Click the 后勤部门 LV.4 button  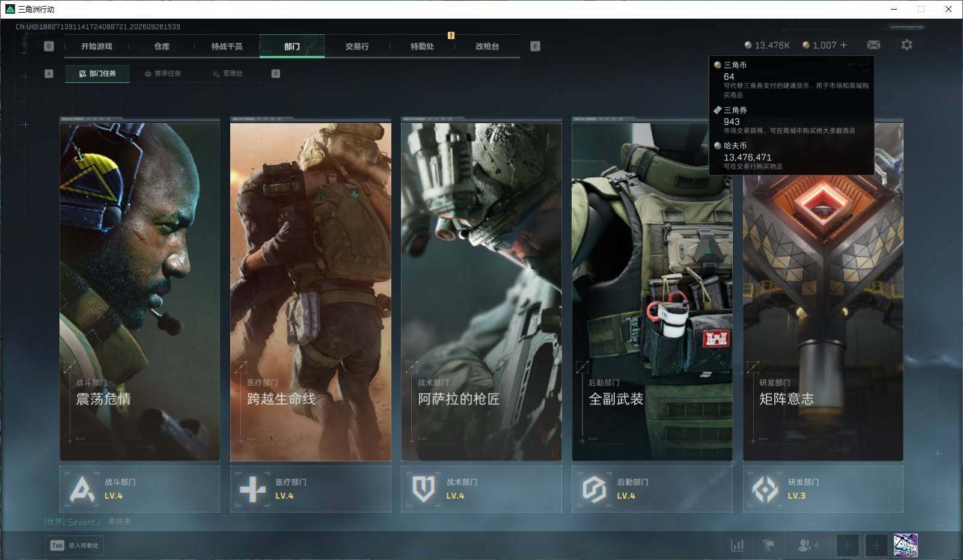pyautogui.click(x=652, y=489)
